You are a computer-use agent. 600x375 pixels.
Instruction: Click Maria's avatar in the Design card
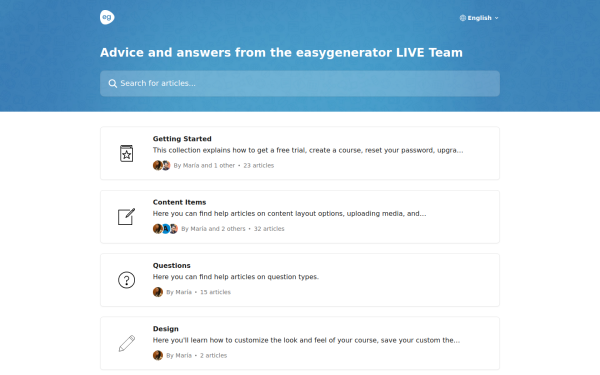tap(158, 355)
